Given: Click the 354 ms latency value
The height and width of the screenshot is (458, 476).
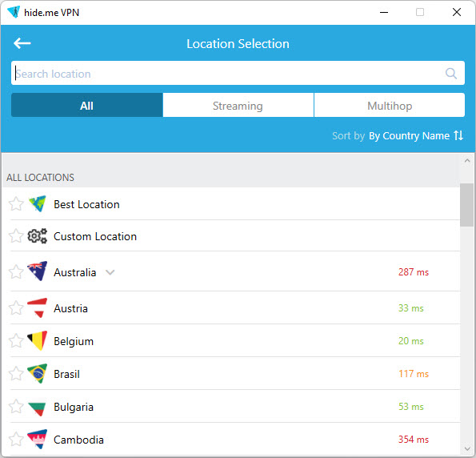Looking at the screenshot, I should coord(414,440).
